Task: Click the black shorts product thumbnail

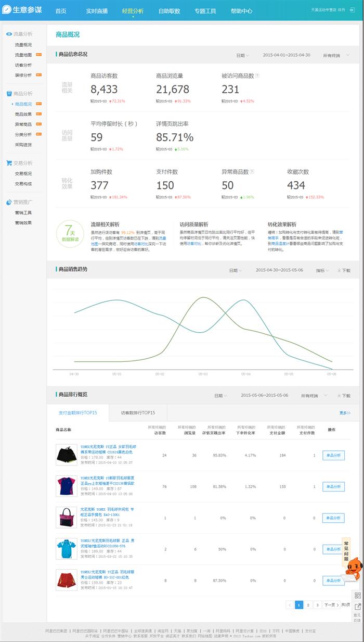Action: tap(66, 455)
